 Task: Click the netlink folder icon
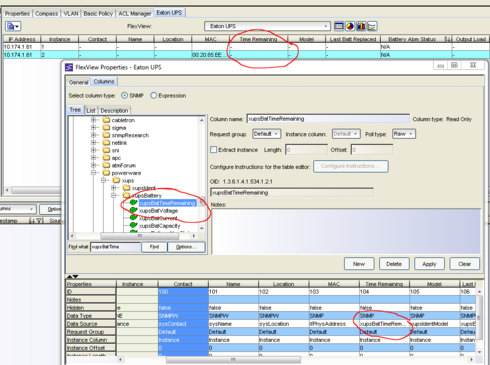tap(106, 143)
